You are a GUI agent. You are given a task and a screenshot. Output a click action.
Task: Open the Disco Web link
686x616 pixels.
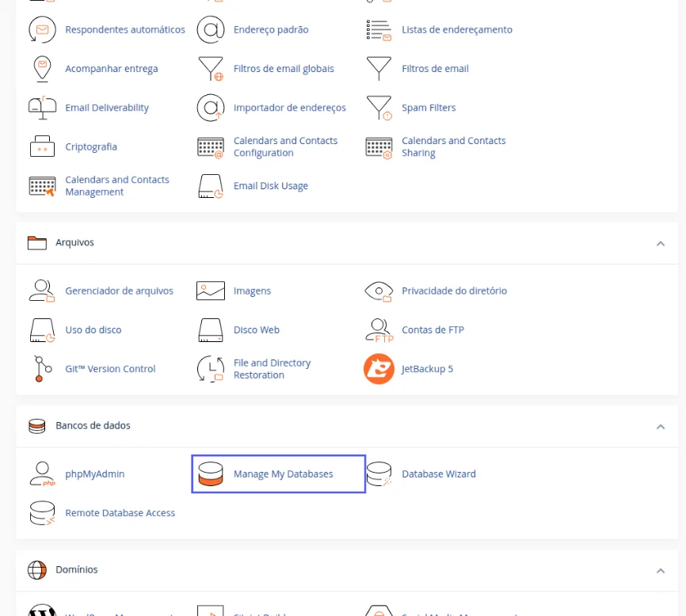257,329
